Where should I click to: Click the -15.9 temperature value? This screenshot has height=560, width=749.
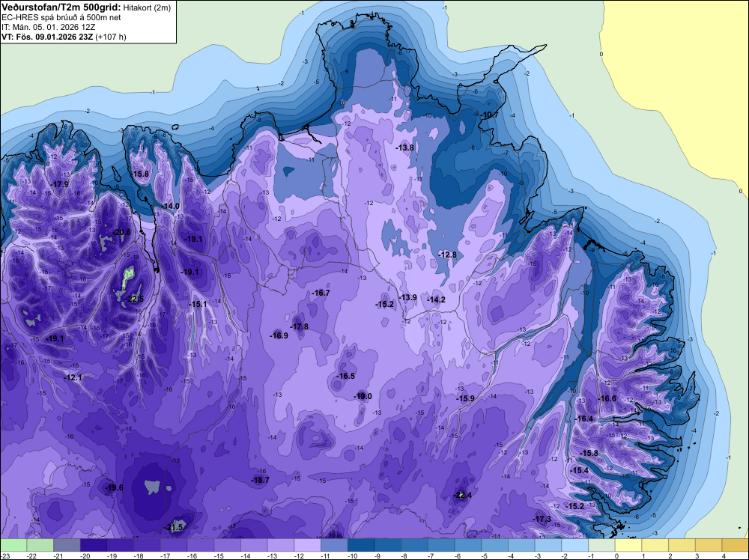point(465,398)
